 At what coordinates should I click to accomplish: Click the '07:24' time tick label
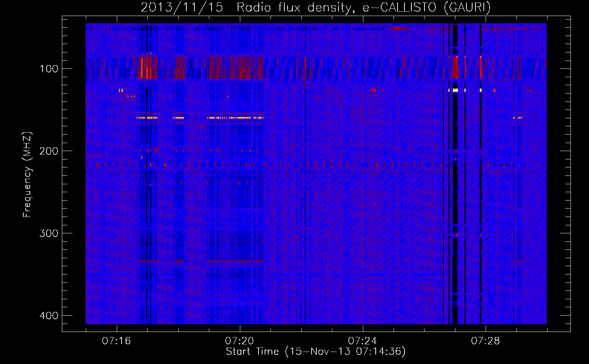point(363,341)
